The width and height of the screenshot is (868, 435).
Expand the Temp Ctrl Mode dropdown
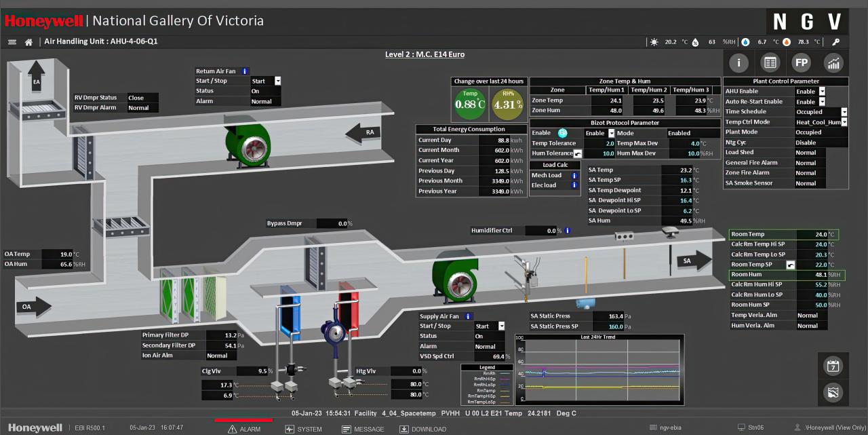[x=844, y=122]
